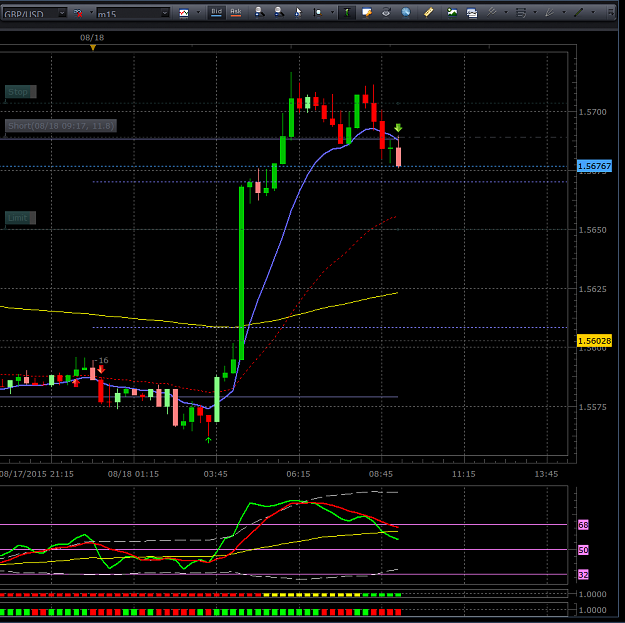Image resolution: width=625 pixels, height=623 pixels.
Task: Click the 08/17/2015 21:15 time label
Action: tap(37, 474)
